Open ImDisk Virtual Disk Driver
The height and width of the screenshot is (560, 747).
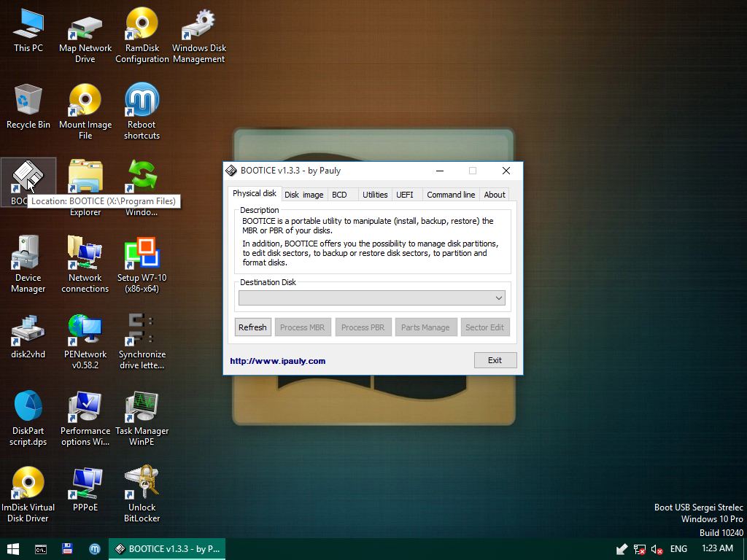(x=28, y=495)
